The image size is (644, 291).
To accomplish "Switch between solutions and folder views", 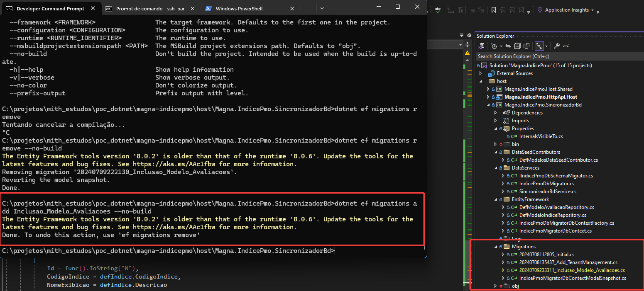I will [x=482, y=46].
